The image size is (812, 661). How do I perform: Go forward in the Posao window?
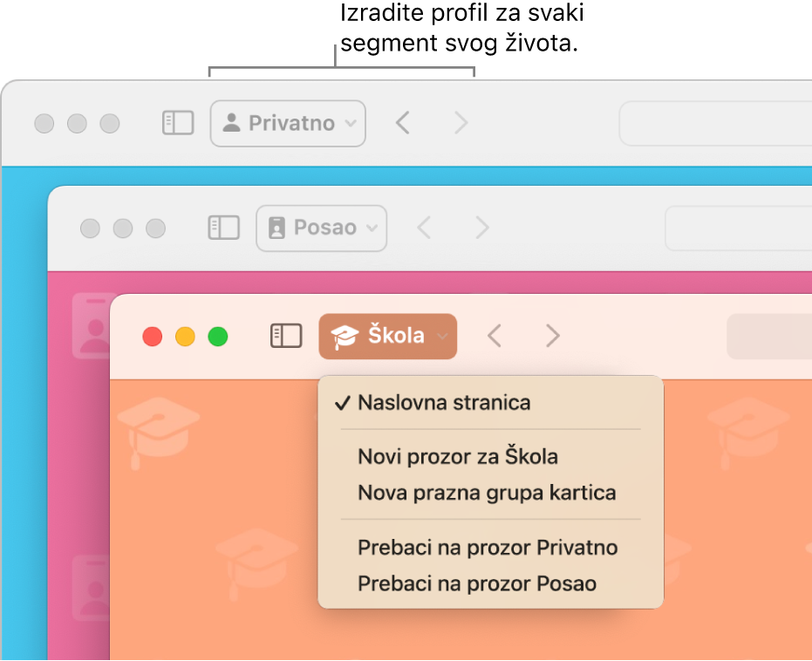[481, 228]
